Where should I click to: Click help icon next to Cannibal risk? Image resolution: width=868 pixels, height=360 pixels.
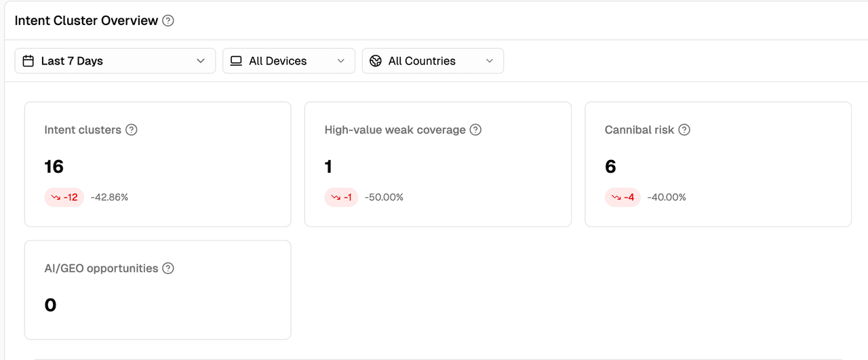pyautogui.click(x=684, y=129)
